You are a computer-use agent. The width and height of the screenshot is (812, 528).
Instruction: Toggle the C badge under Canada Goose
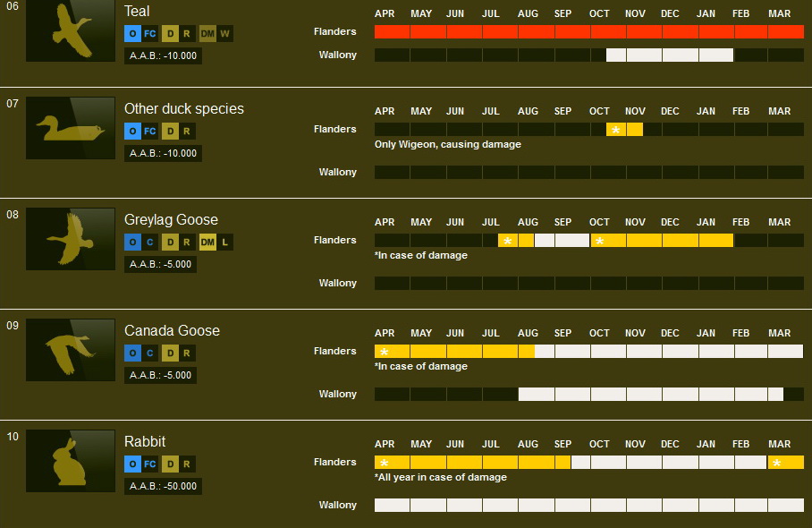pyautogui.click(x=150, y=353)
